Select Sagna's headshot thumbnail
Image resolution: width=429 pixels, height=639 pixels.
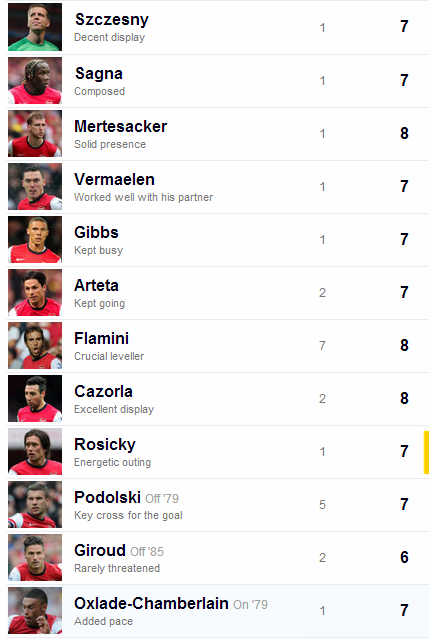tap(35, 80)
